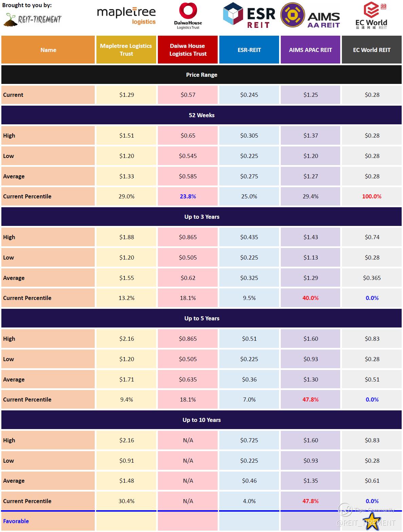Click the Mapletree Logistics logo

[x=126, y=16]
